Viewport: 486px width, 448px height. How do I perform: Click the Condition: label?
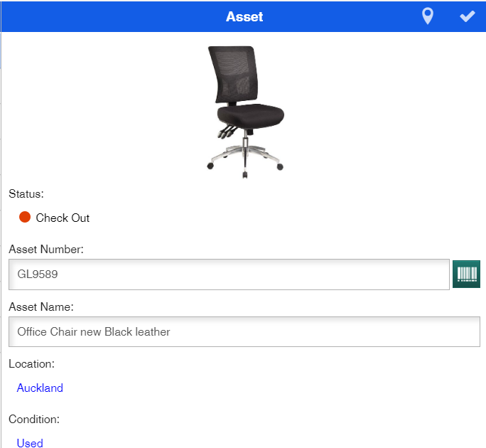coord(34,419)
